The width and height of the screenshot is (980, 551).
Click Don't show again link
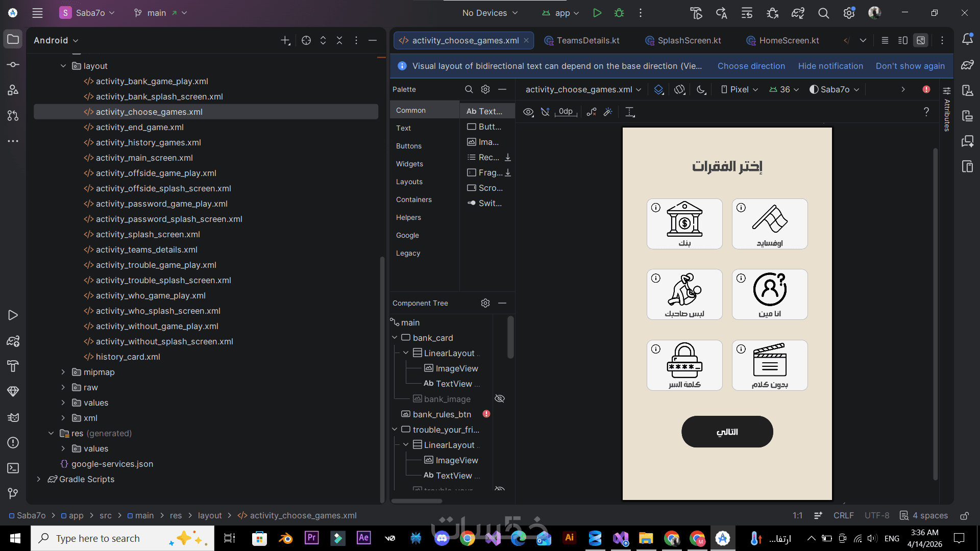(x=910, y=66)
